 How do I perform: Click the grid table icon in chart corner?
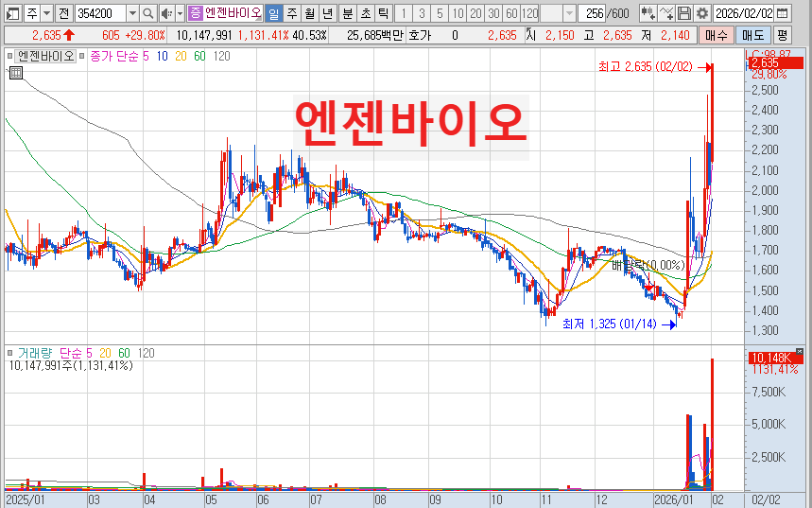point(15,73)
